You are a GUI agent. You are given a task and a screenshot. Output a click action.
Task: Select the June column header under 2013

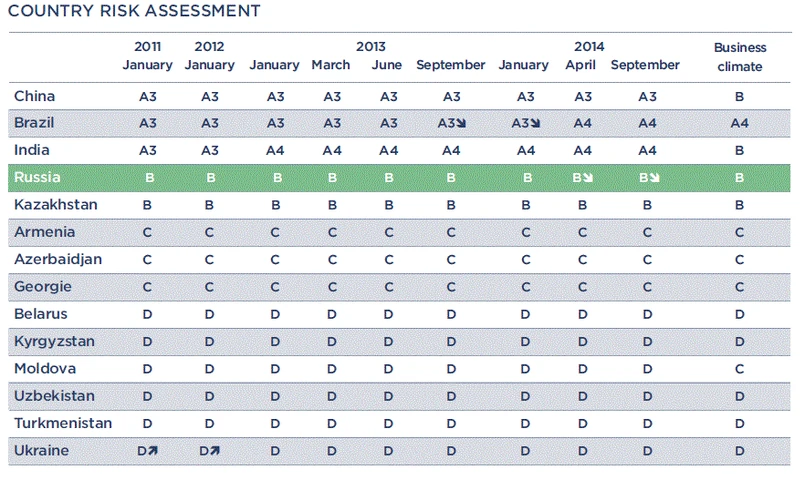click(x=385, y=65)
